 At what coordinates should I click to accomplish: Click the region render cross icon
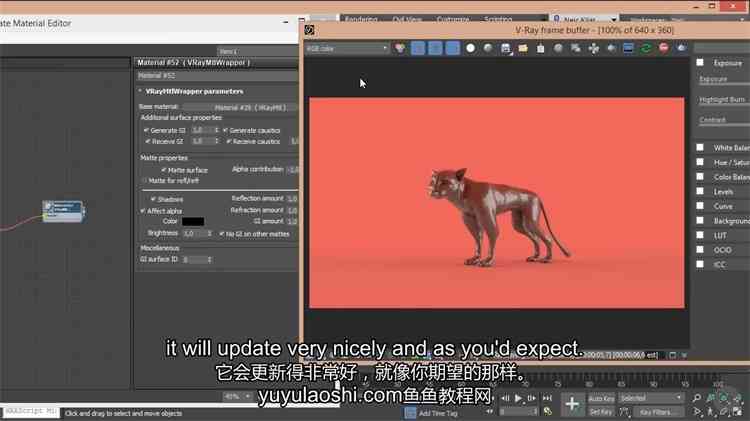click(x=594, y=48)
